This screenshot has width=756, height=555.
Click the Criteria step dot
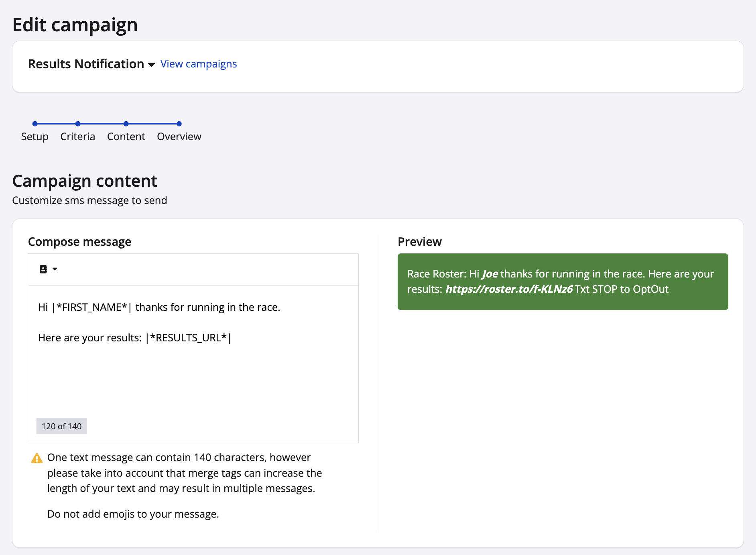pos(78,124)
